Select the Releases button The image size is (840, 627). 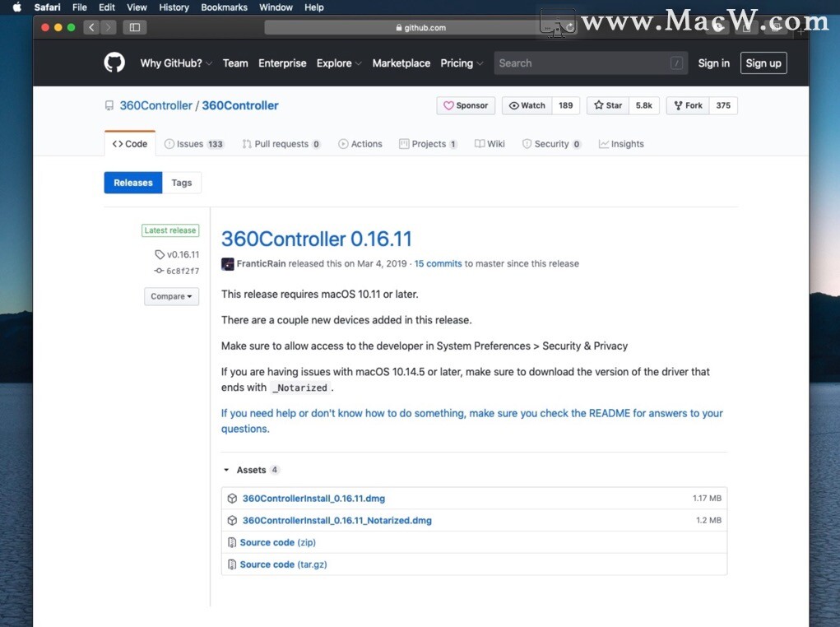(x=132, y=183)
